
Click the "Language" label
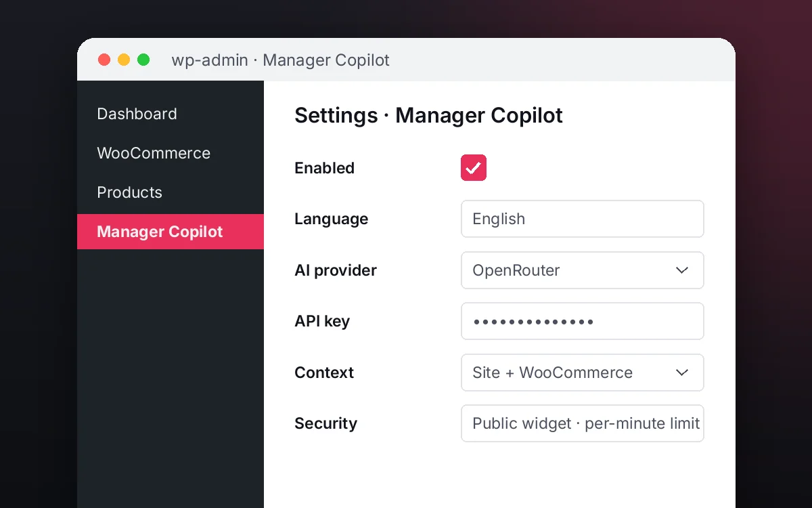[x=332, y=219]
